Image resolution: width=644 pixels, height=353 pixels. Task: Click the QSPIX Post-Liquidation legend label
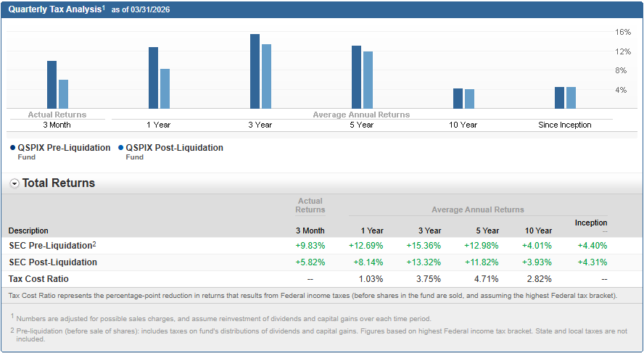[174, 148]
